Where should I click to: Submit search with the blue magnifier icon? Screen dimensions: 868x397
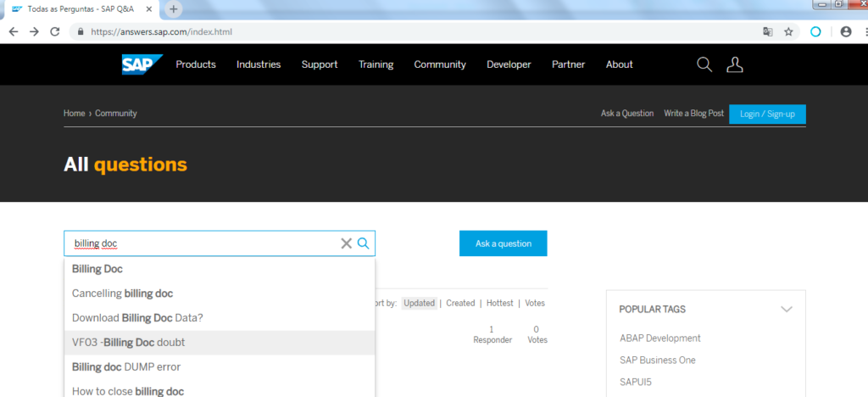click(x=363, y=243)
